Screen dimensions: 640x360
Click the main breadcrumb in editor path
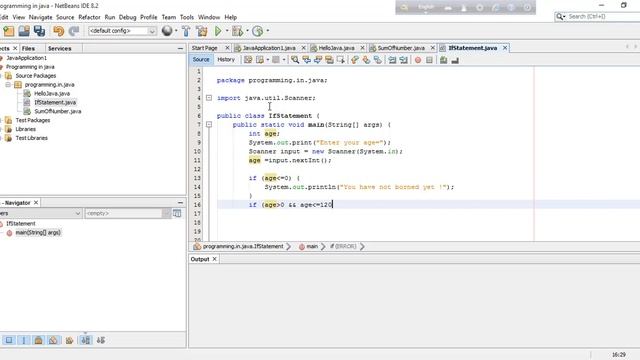coord(312,247)
